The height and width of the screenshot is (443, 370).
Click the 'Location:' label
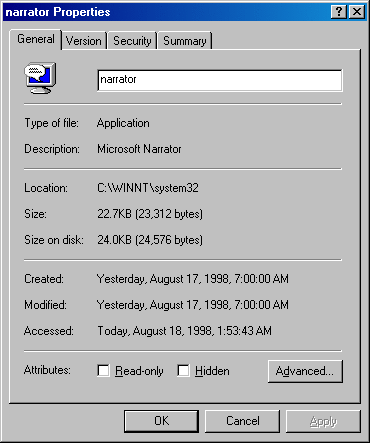point(46,188)
